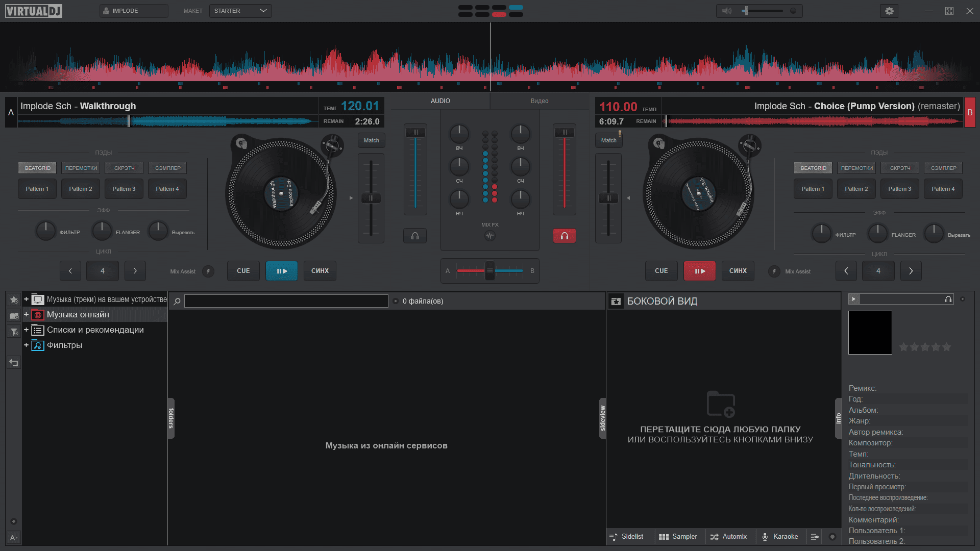
Task: Select deck B СЭМПЛЕР pads tab
Action: [x=944, y=168]
